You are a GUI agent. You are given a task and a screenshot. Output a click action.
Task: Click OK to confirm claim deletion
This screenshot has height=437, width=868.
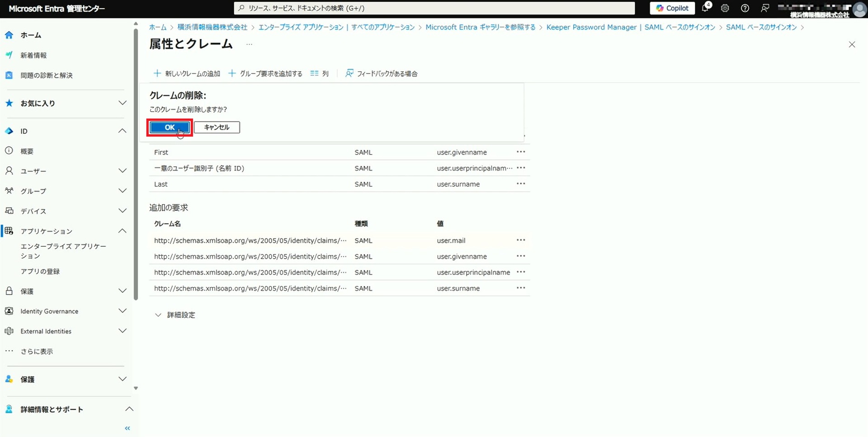pyautogui.click(x=170, y=127)
